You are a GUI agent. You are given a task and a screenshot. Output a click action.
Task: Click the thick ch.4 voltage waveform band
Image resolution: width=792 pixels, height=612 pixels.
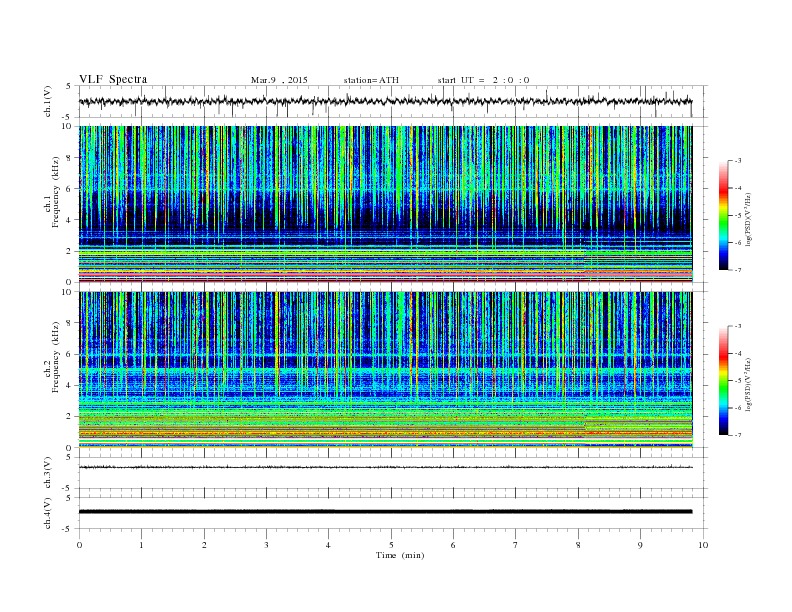pyautogui.click(x=385, y=512)
